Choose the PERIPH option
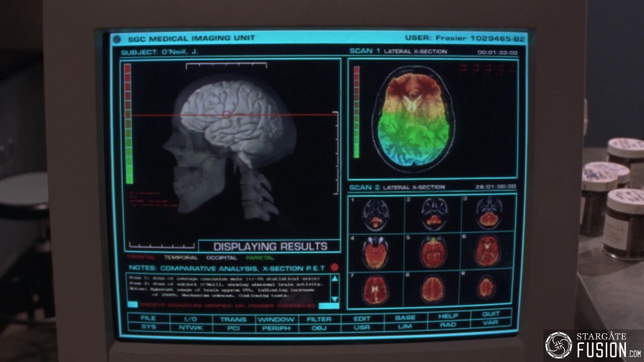The image size is (644, 362). (x=276, y=328)
